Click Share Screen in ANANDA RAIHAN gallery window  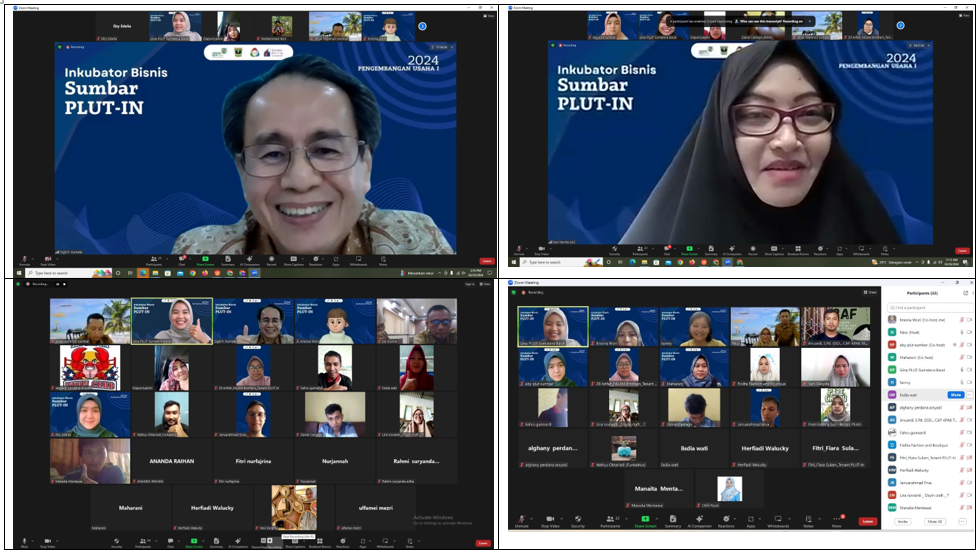(194, 542)
